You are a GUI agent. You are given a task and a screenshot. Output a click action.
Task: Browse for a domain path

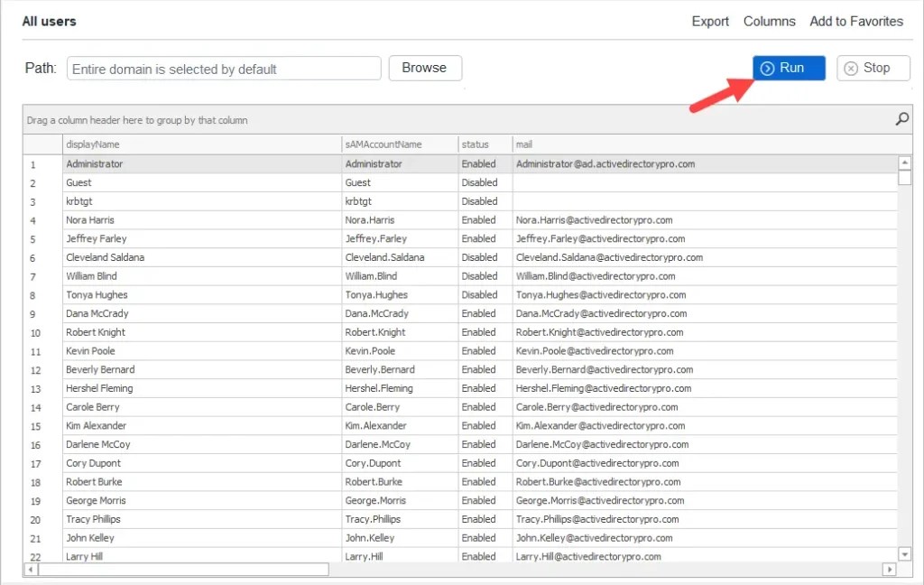(x=425, y=67)
